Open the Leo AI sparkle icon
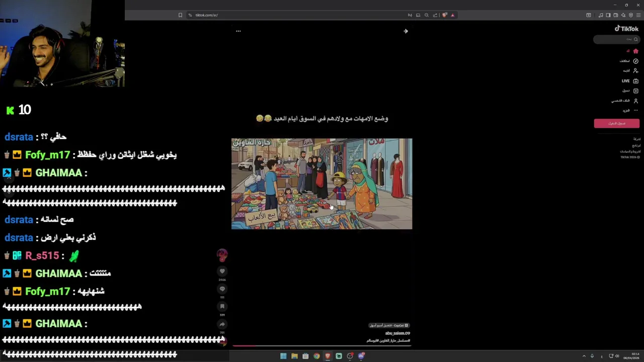This screenshot has height=362, width=644. [x=623, y=15]
